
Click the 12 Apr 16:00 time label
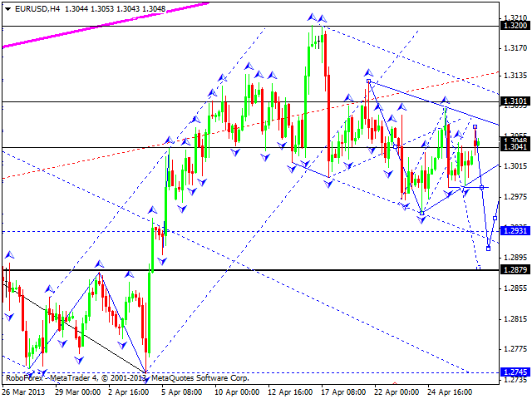[x=290, y=392]
